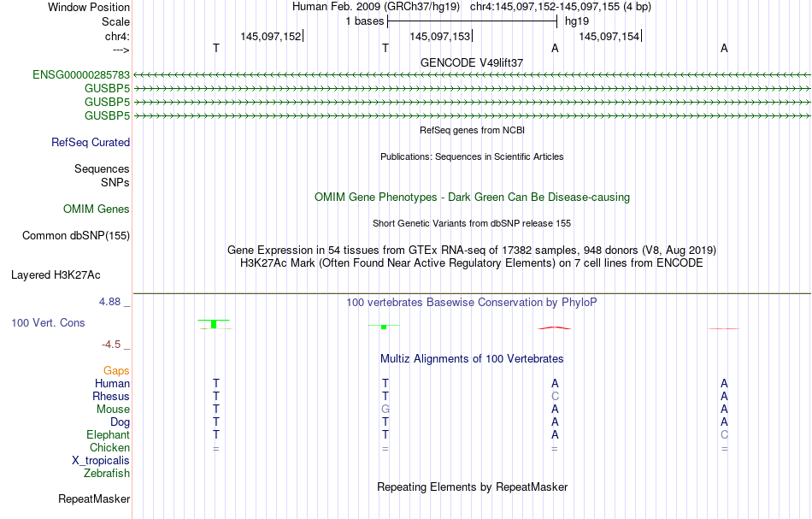Click the 100 Vert. Cons label
The width and height of the screenshot is (812, 519).
click(48, 322)
